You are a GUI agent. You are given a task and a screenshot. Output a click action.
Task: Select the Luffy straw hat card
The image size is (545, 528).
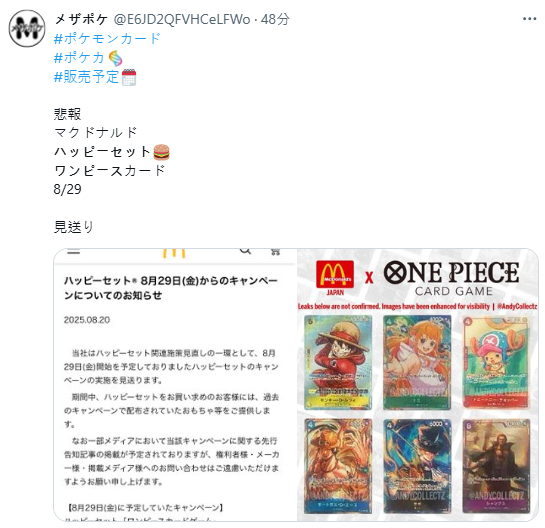tap(338, 362)
